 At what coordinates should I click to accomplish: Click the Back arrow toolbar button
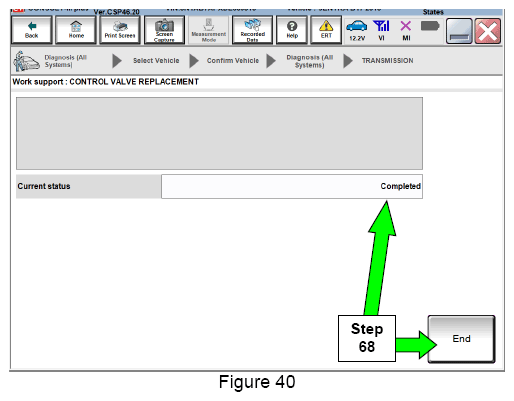[x=32, y=30]
